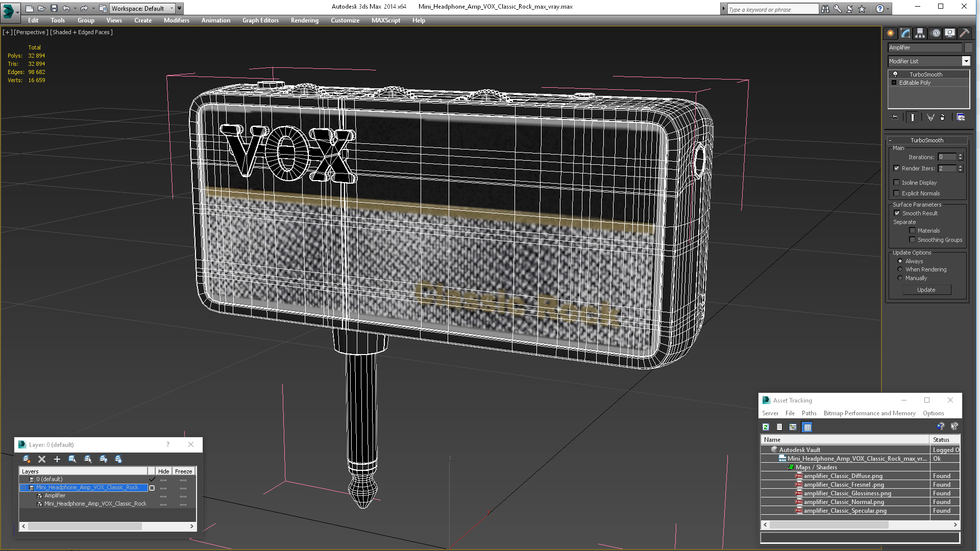Image resolution: width=980 pixels, height=551 pixels.
Task: Click the Redo arrow icon
Action: [84, 8]
